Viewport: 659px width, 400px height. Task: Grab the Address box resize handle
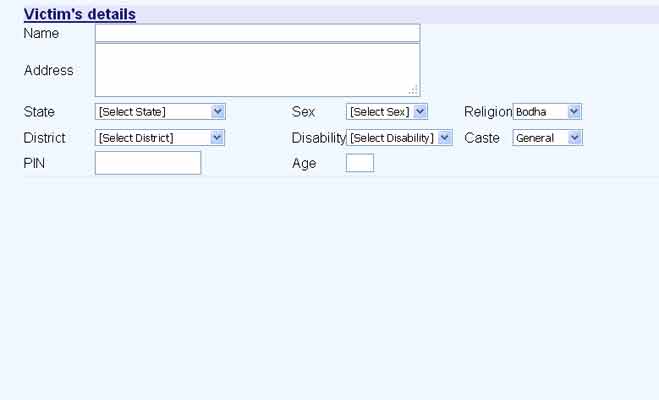point(413,90)
